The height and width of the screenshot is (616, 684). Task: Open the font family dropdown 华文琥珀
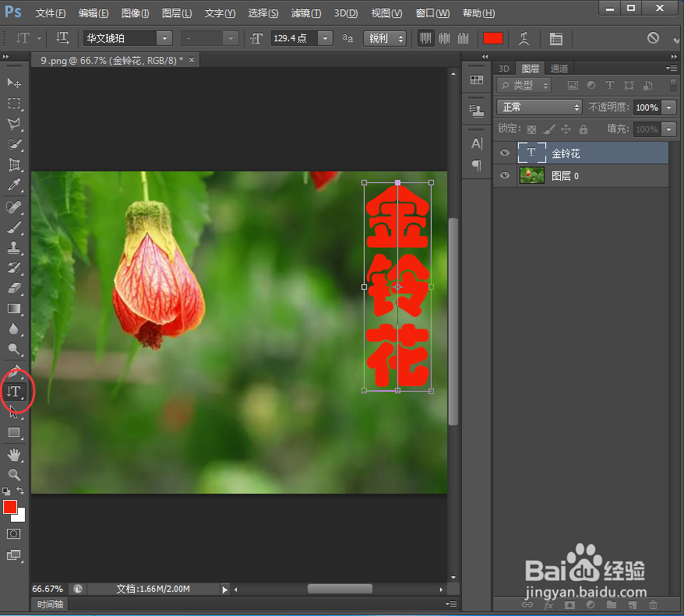pos(164,38)
